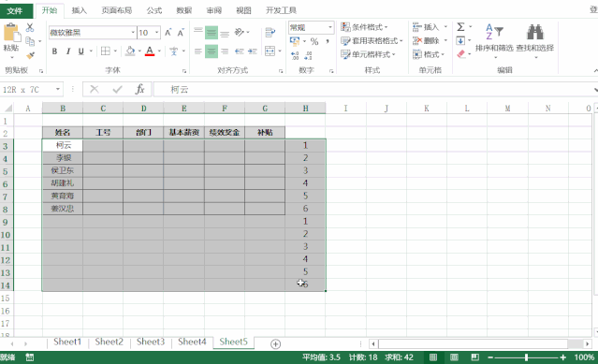Click the AutoSum sigma icon

coord(460,27)
